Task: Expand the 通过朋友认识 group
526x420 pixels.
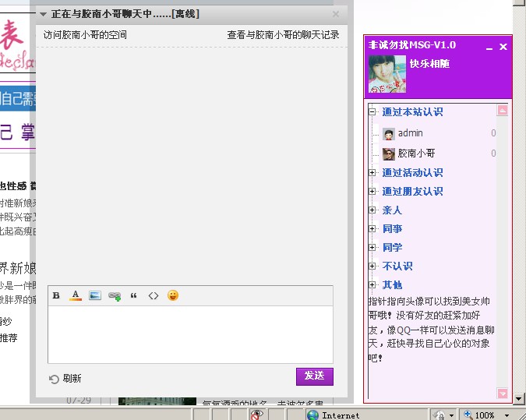Action: point(372,191)
